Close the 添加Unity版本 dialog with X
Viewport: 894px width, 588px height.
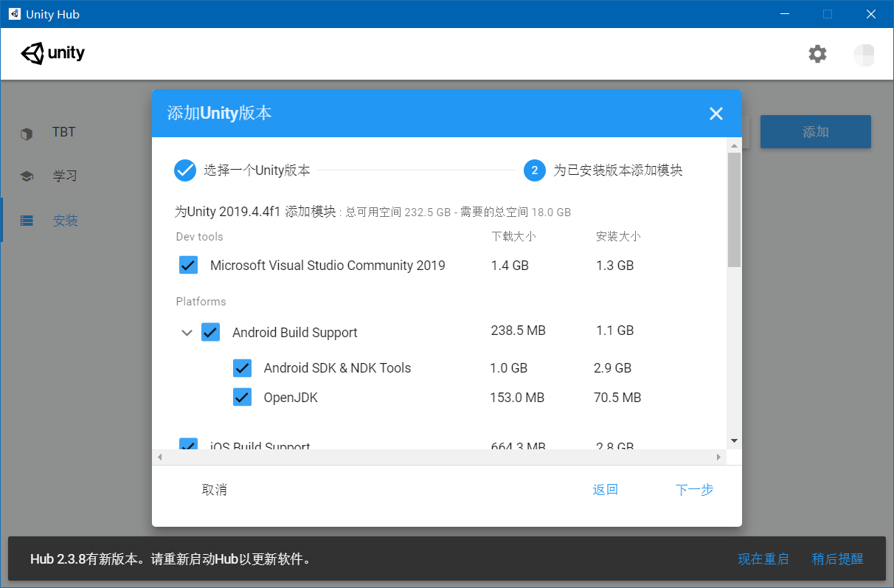pos(715,114)
